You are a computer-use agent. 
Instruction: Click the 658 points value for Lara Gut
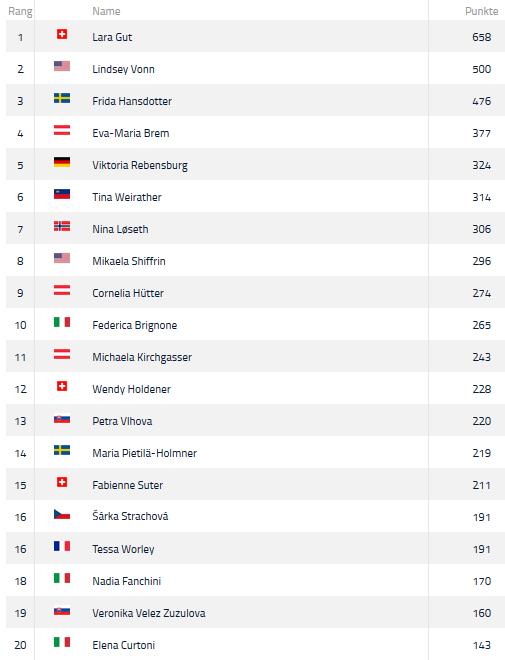(481, 37)
